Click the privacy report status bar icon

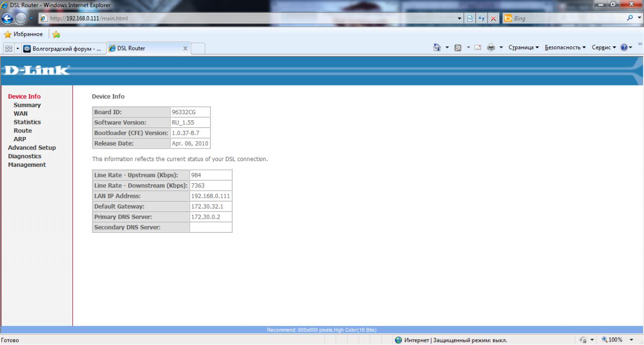click(584, 340)
